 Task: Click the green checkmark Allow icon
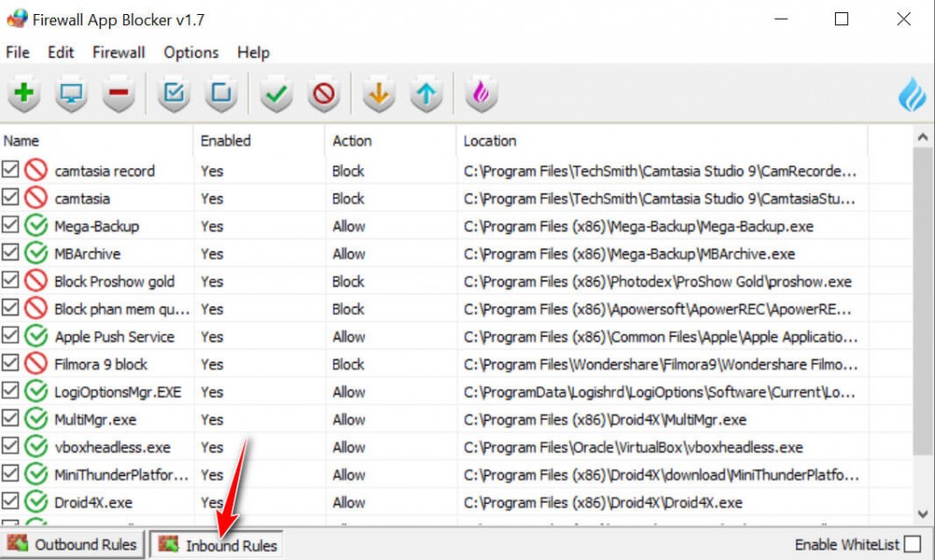click(x=276, y=94)
